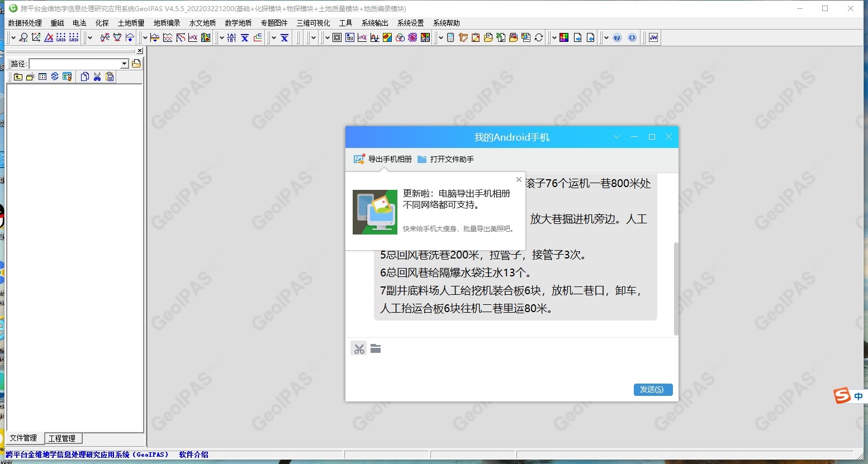
Task: Open the 土地质量 menu
Action: point(131,23)
